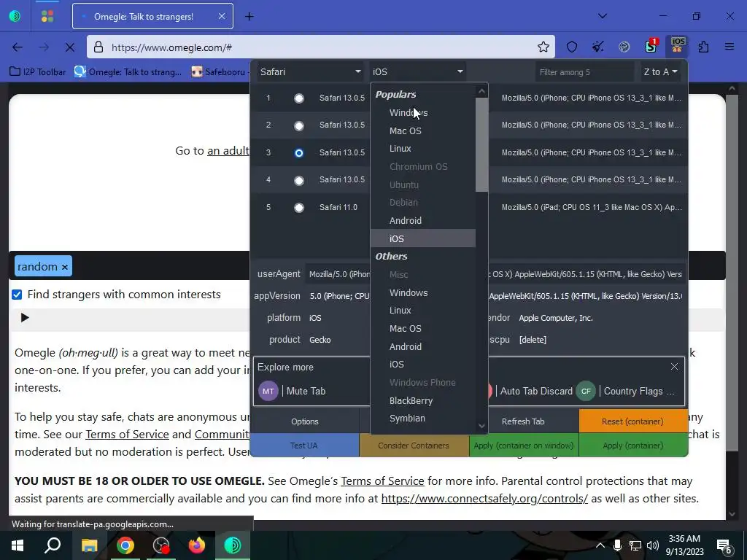The width and height of the screenshot is (747, 560).
Task: Click the OS list scroll up arrow
Action: 481,91
